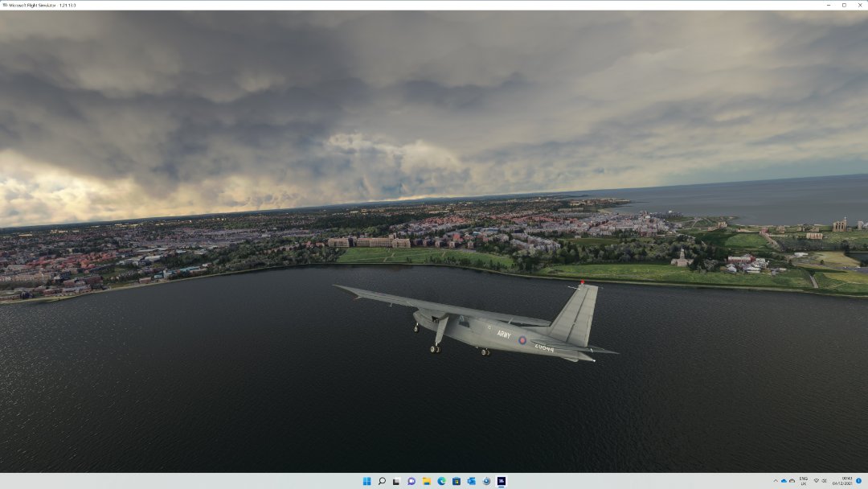Open Task View on taskbar

[x=396, y=481]
